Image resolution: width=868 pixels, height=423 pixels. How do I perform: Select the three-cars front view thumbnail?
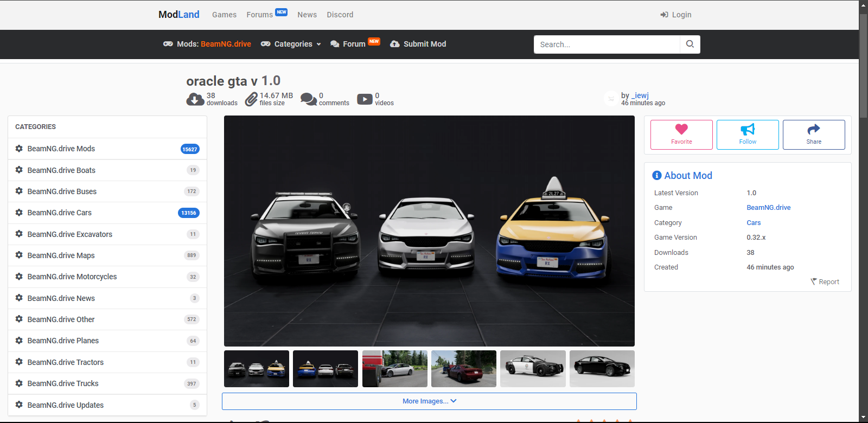(x=257, y=369)
